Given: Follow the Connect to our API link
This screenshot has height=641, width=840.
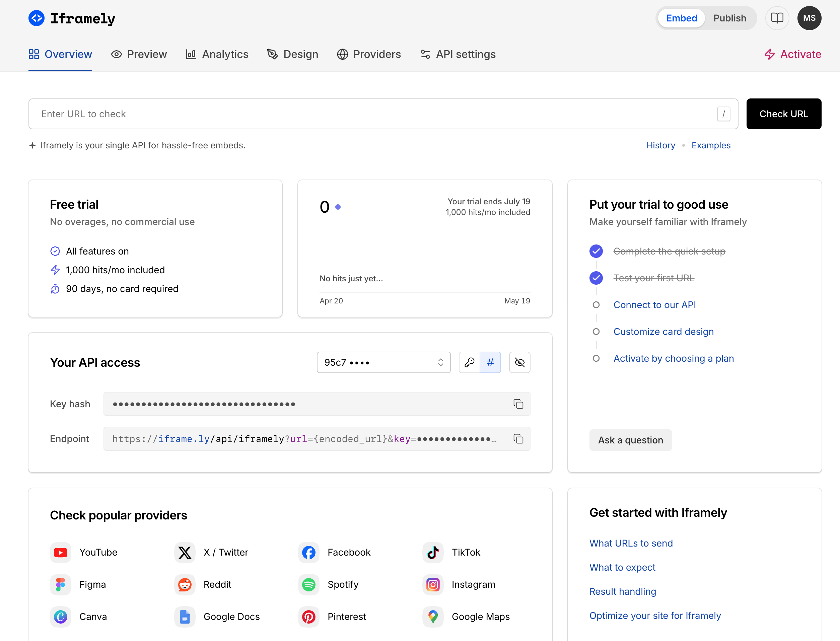Looking at the screenshot, I should [x=654, y=304].
